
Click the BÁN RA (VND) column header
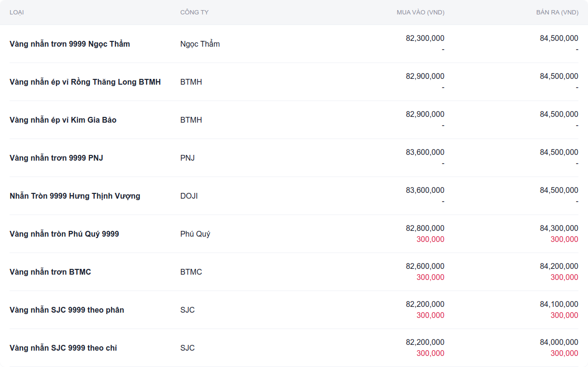557,13
